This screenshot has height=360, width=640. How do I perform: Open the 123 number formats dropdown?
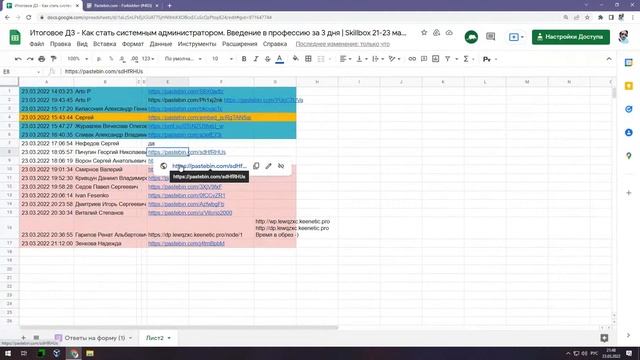[148, 59]
